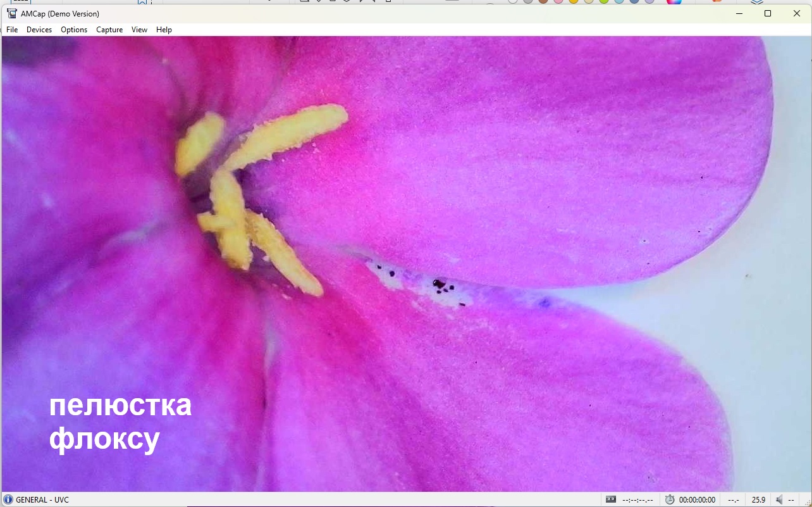Close the AMCap window
This screenshot has height=507, width=812.
tap(797, 13)
